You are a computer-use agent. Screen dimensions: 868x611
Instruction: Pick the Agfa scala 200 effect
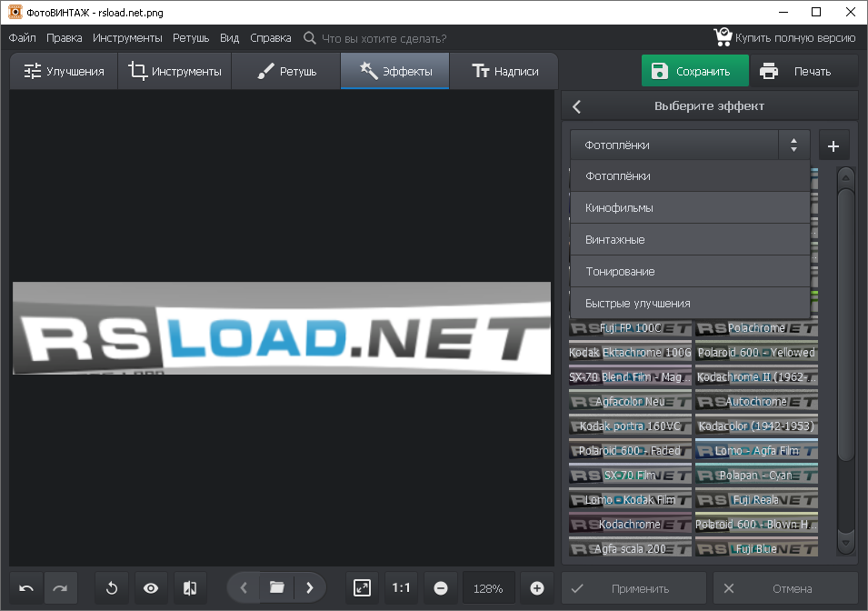(631, 548)
